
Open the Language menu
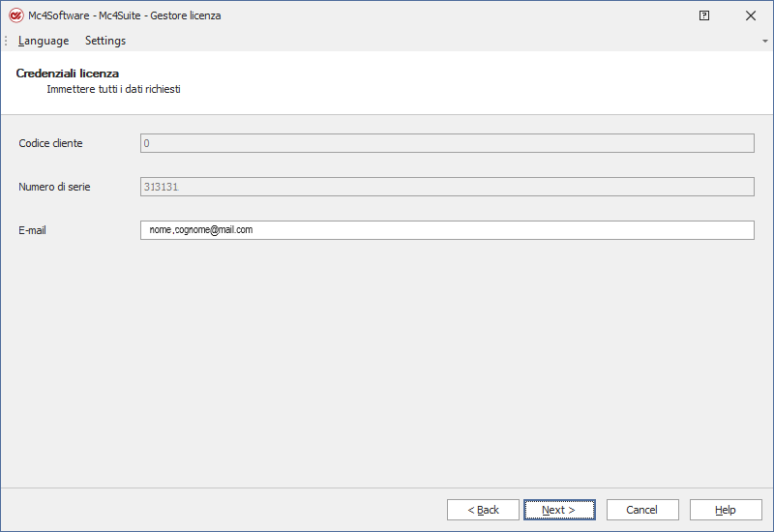click(44, 41)
